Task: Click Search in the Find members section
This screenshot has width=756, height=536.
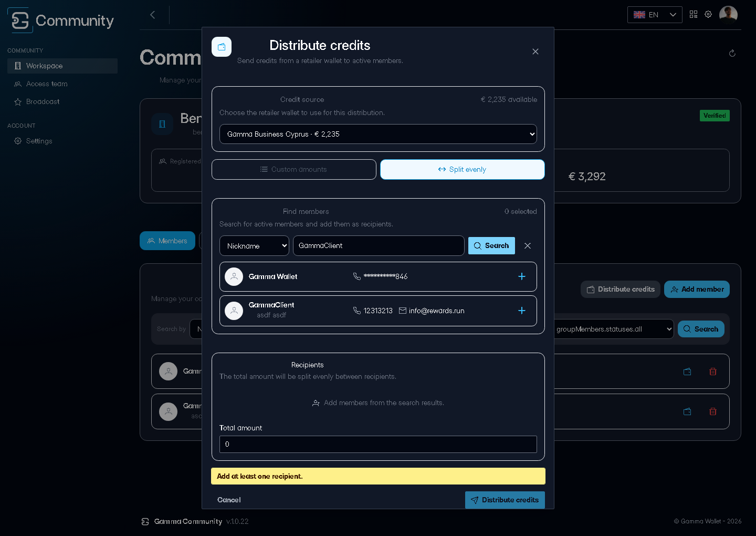Action: pos(491,246)
